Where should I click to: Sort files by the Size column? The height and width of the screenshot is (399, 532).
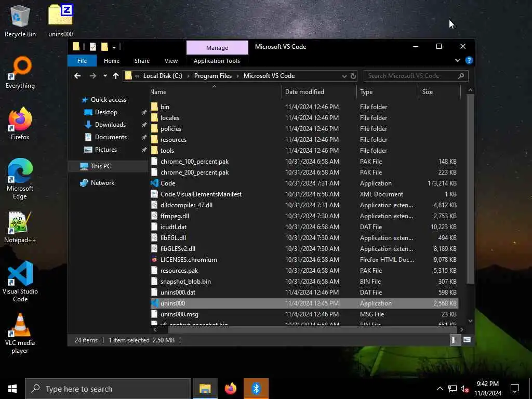440,92
